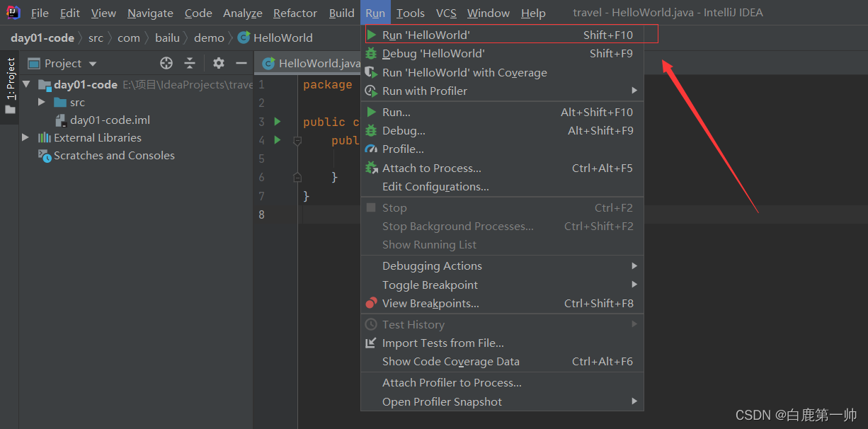Place cursor on editor line 8
This screenshot has width=868, height=429.
[x=584, y=214]
